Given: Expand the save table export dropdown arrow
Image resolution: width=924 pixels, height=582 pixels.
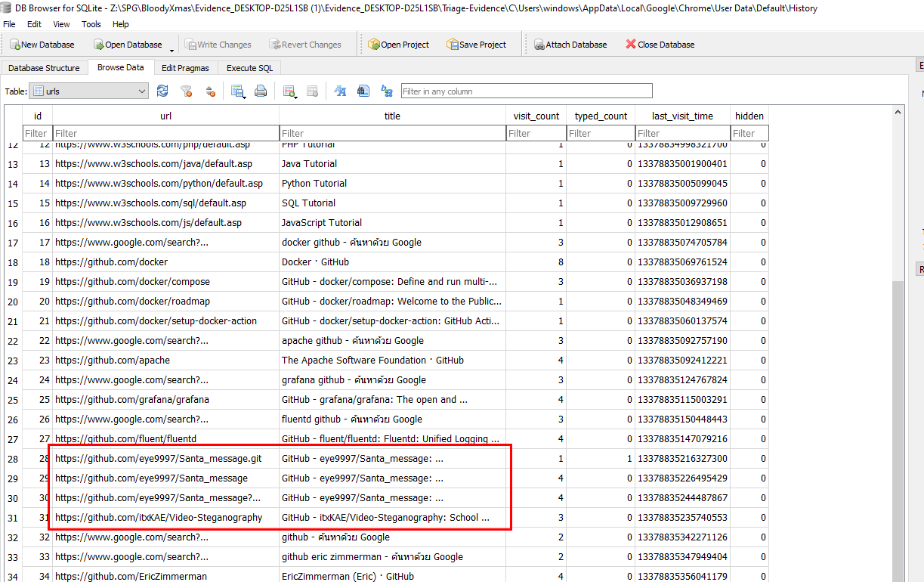Looking at the screenshot, I should click(246, 96).
